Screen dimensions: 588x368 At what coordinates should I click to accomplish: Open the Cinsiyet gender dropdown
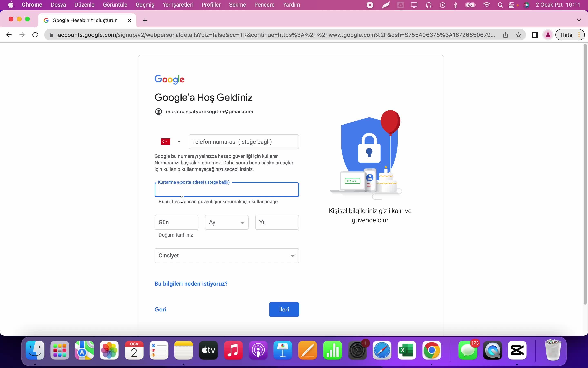pos(227,256)
